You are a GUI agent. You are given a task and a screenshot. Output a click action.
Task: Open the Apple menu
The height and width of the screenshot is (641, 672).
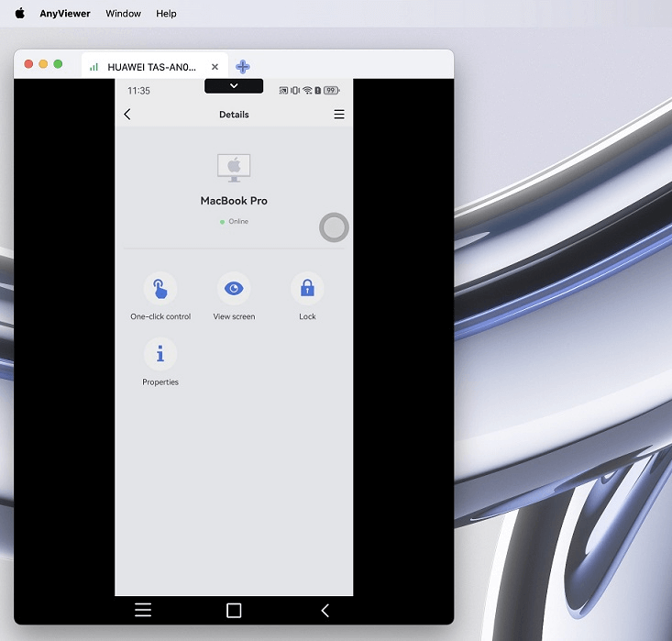[x=20, y=13]
